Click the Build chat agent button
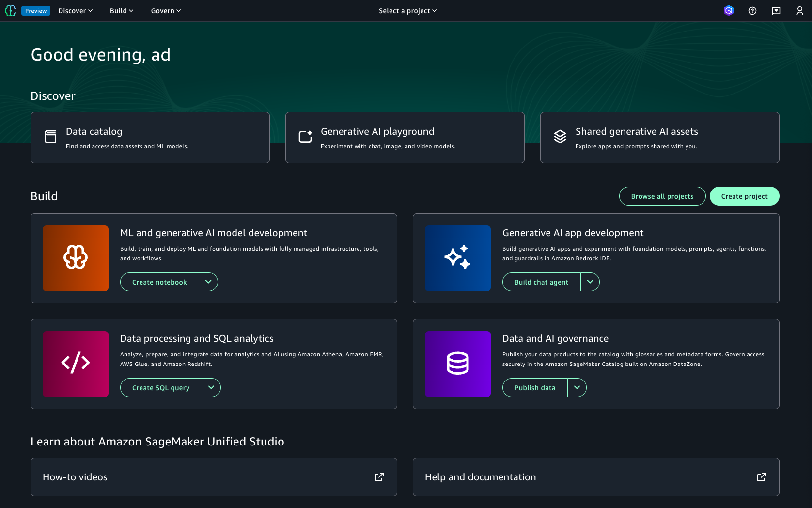Screen dimensions: 812x508 [x=542, y=282]
